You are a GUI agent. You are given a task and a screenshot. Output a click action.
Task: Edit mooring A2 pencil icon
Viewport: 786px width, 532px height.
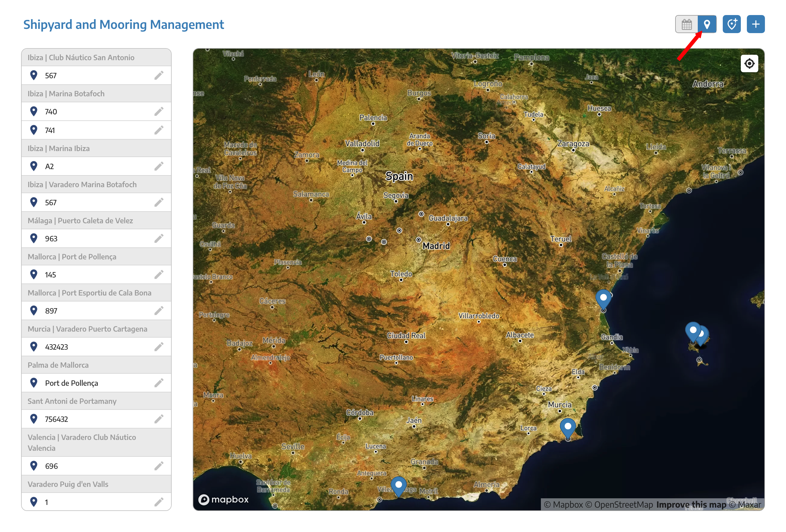tap(159, 166)
